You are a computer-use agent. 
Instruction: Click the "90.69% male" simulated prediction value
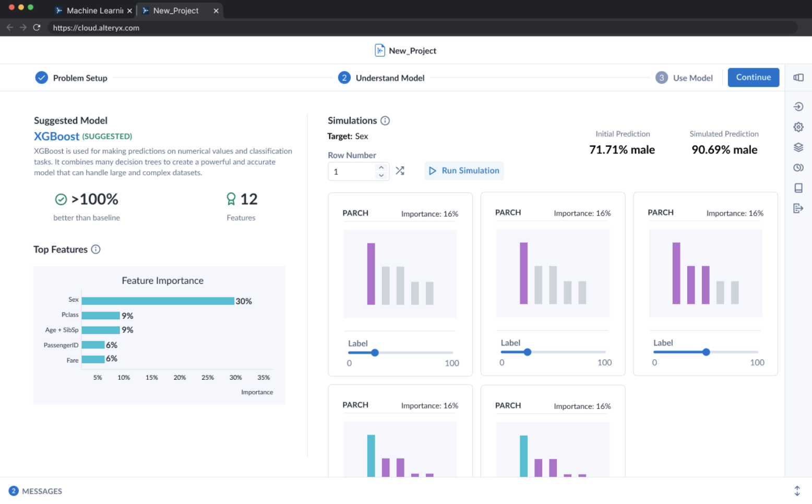[x=724, y=150]
